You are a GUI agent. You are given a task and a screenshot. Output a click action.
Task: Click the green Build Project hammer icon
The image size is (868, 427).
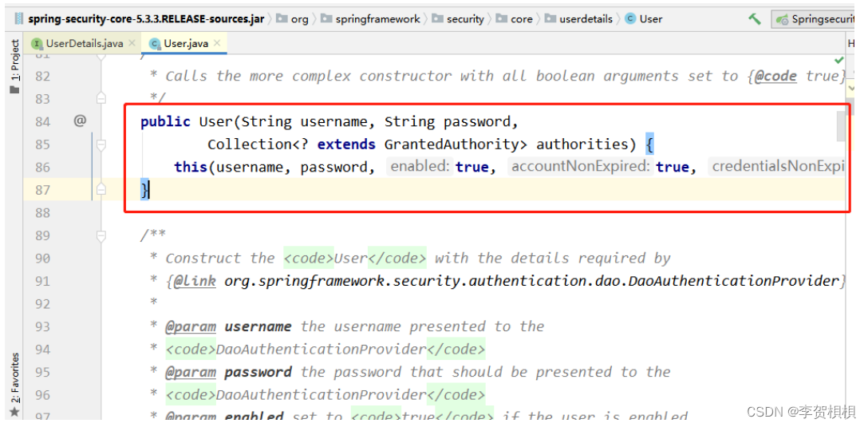pos(755,19)
